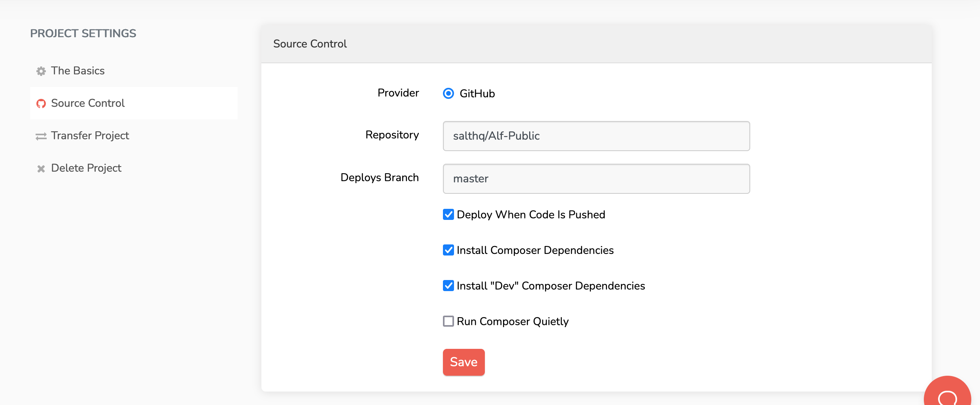
Task: Select the GitHub provider radio button
Action: tap(448, 94)
